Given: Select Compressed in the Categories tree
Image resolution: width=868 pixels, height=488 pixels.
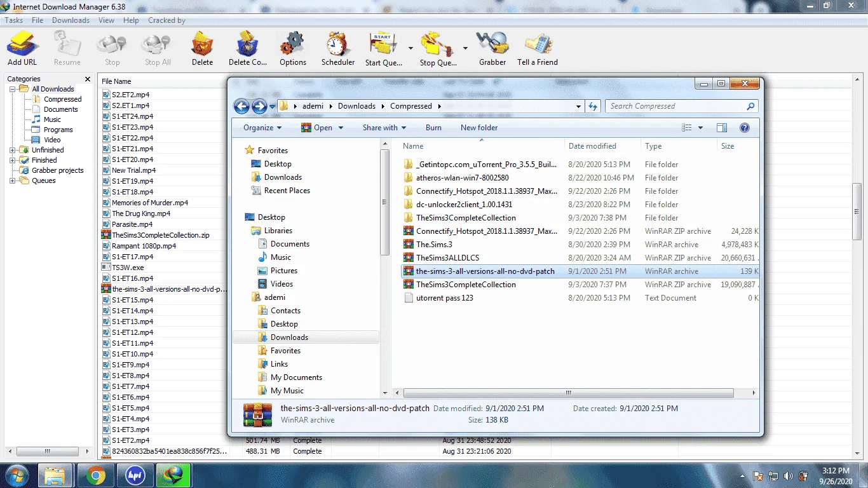Looking at the screenshot, I should pos(62,99).
